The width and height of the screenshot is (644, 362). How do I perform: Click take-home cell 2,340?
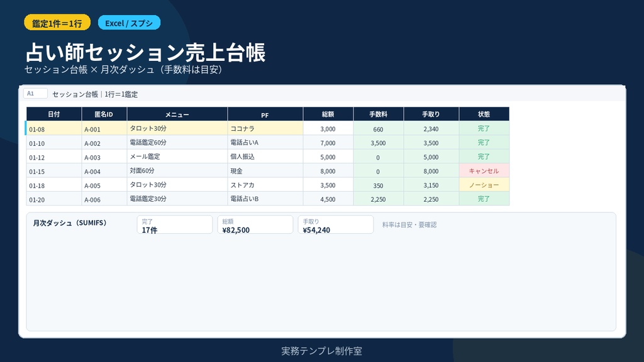tap(431, 128)
